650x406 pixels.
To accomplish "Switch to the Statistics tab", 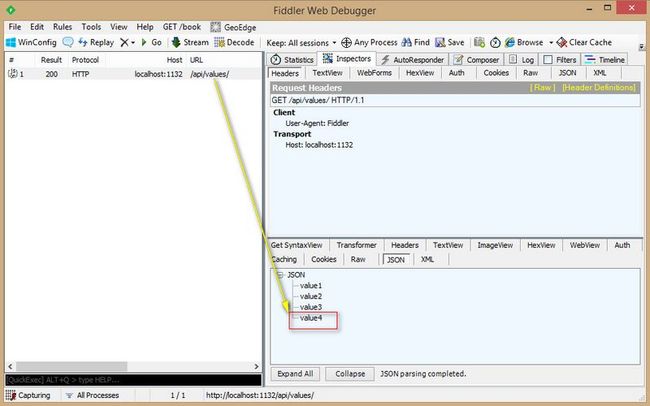I will click(x=292, y=60).
